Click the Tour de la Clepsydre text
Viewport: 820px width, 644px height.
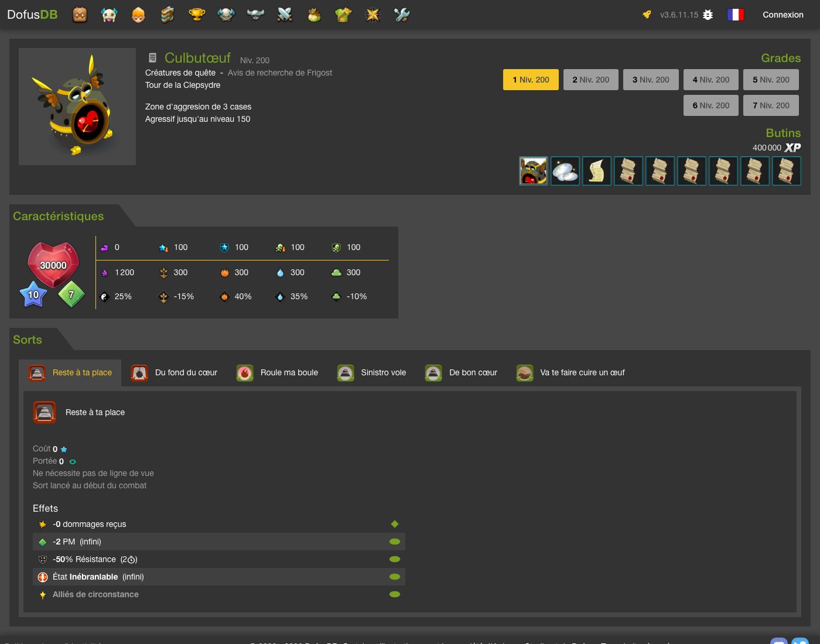183,85
